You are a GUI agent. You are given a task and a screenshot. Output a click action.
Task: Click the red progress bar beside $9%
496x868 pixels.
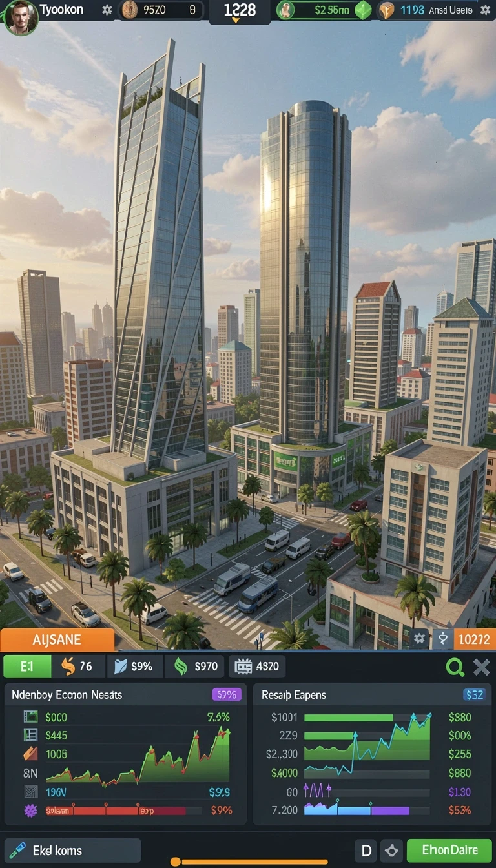(x=123, y=810)
